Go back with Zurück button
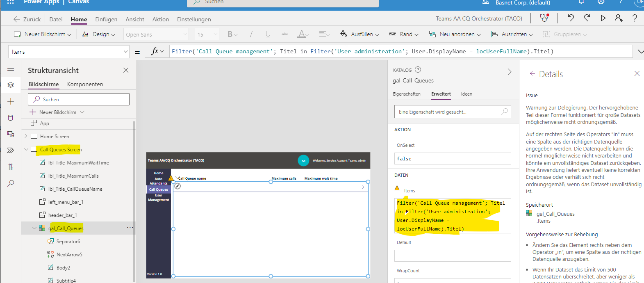 pos(27,19)
